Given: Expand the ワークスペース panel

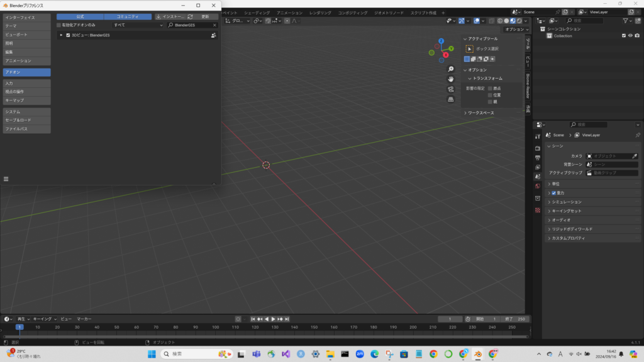Looking at the screenshot, I should click(x=479, y=113).
